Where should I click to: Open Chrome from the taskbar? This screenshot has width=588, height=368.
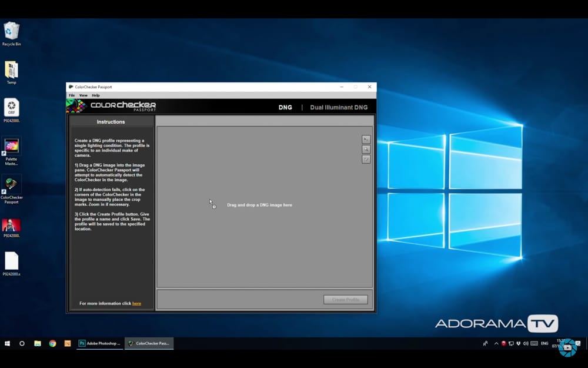52,343
